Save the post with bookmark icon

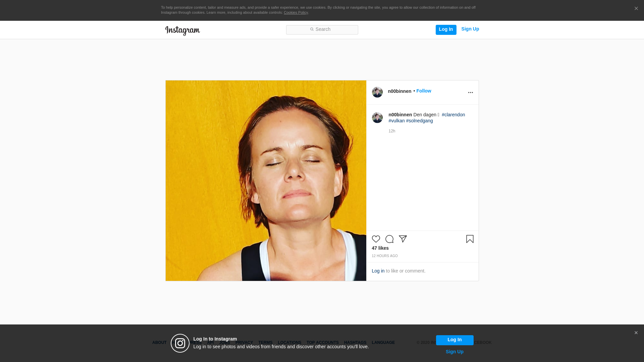click(x=470, y=239)
